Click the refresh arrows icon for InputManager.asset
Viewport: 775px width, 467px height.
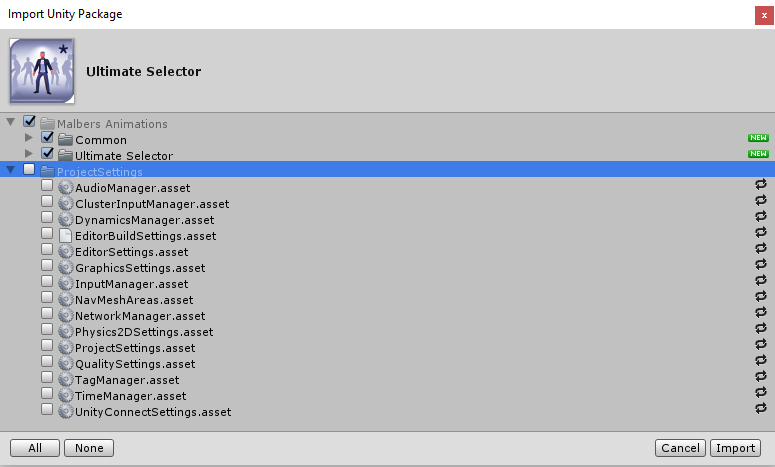pyautogui.click(x=761, y=280)
